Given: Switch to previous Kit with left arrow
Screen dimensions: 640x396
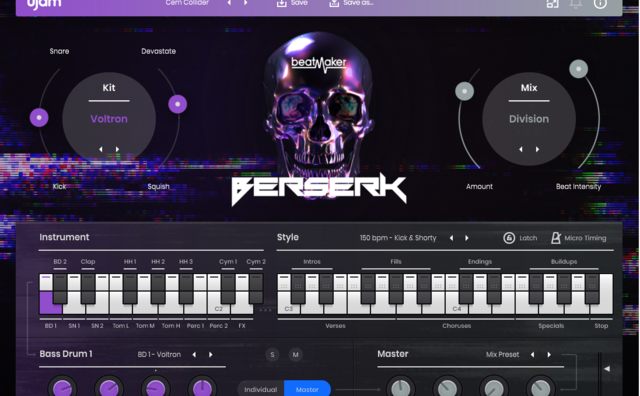Looking at the screenshot, I should [101, 149].
